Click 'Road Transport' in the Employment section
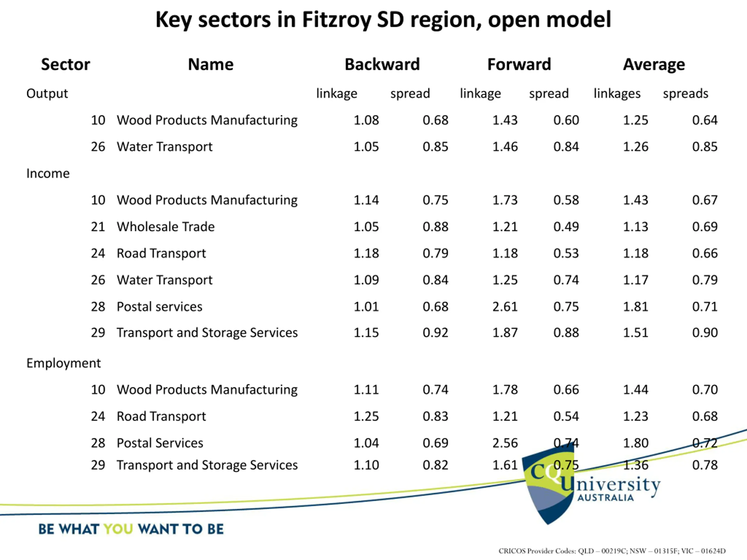747x560 pixels. [161, 416]
